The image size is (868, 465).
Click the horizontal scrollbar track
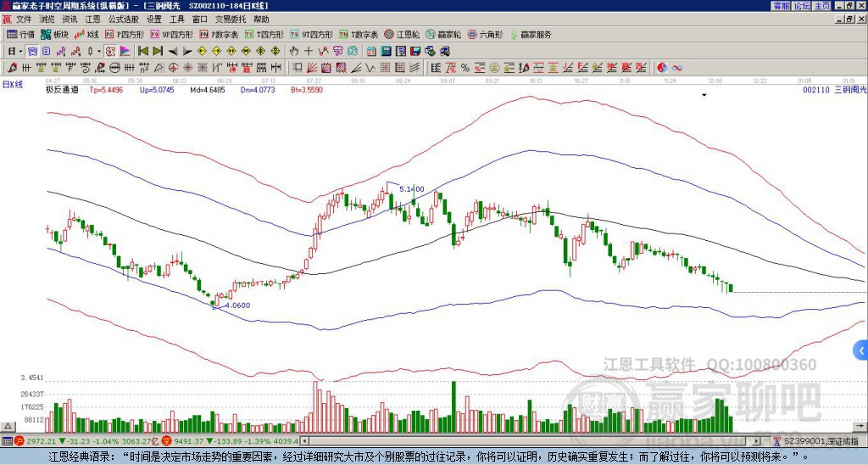coord(529,441)
